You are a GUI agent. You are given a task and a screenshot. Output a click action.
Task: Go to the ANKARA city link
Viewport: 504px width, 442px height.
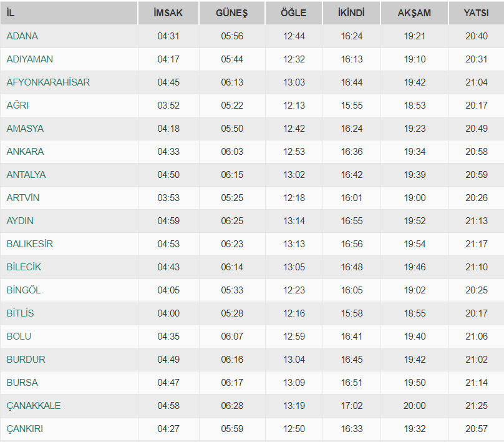point(25,152)
